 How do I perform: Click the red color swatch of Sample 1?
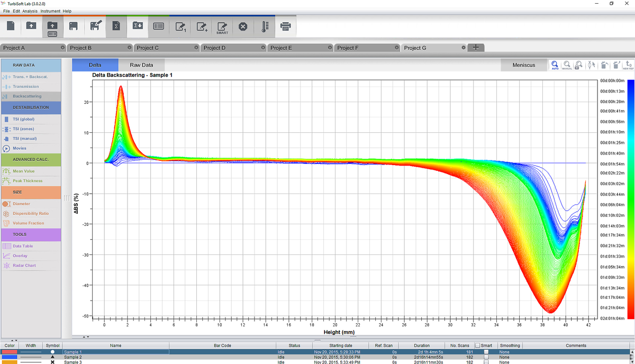[9, 352]
